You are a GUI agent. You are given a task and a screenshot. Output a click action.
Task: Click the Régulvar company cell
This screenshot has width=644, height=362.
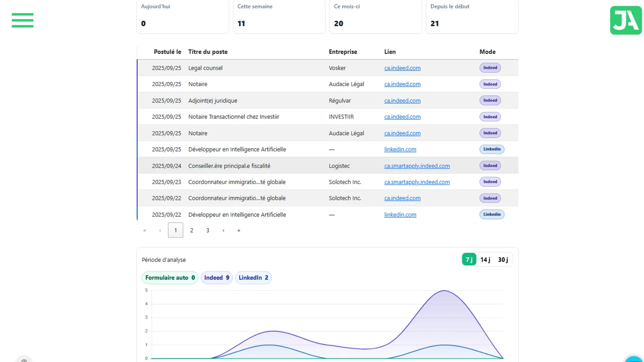click(x=340, y=101)
